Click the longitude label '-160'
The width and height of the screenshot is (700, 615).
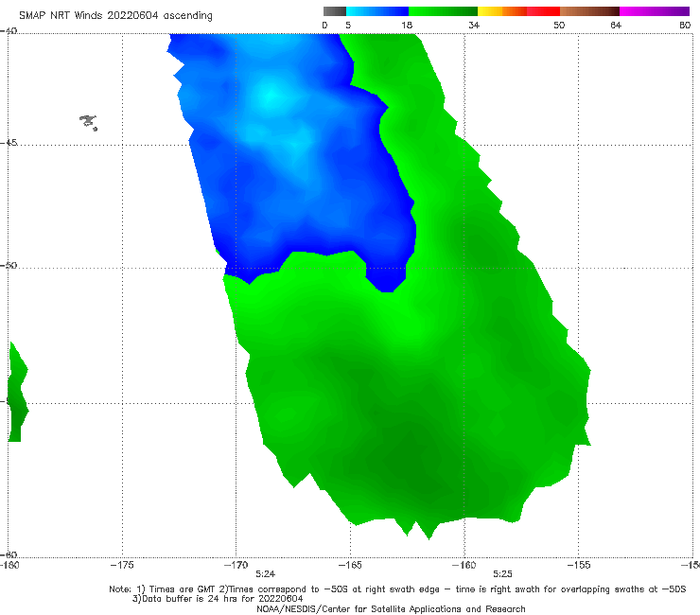point(464,565)
